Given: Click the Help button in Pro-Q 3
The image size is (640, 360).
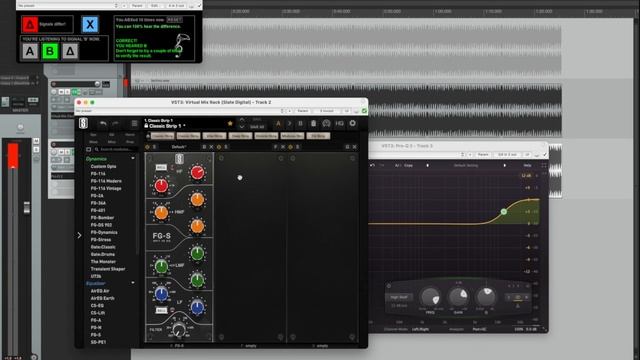Looking at the screenshot, I should 527,166.
